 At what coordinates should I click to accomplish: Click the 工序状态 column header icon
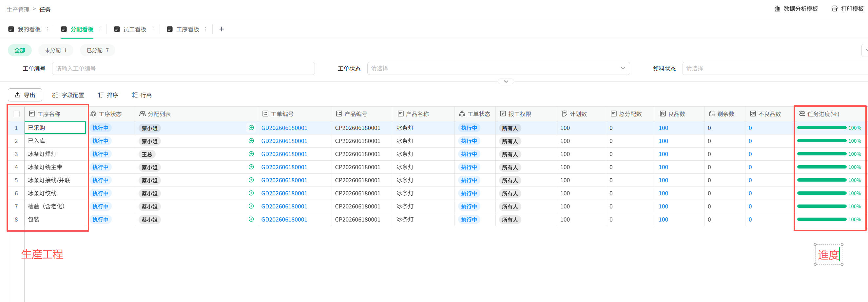point(94,114)
